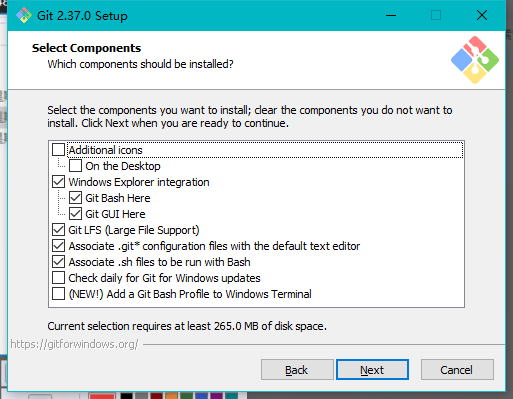513x399 pixels.
Task: Proceed by clicking Next
Action: 372,370
